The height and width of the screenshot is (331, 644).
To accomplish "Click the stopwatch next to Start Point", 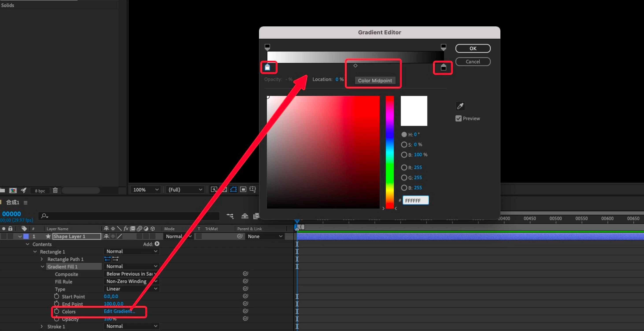I will pos(57,296).
